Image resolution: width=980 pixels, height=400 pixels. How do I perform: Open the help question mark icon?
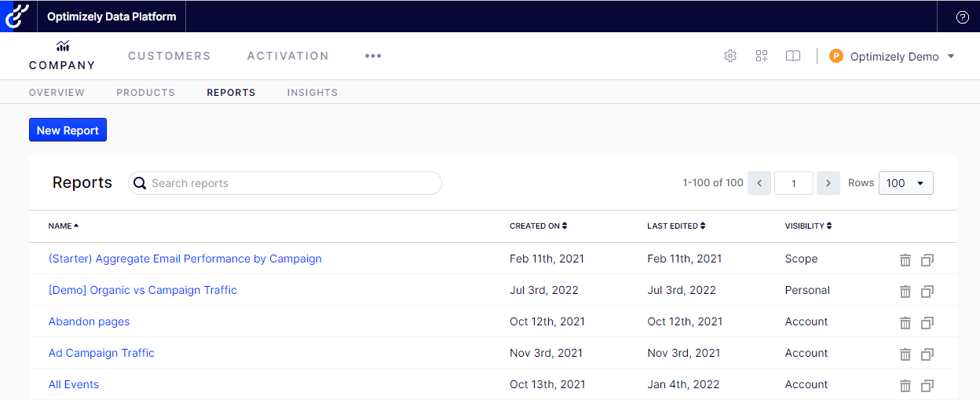(x=963, y=17)
